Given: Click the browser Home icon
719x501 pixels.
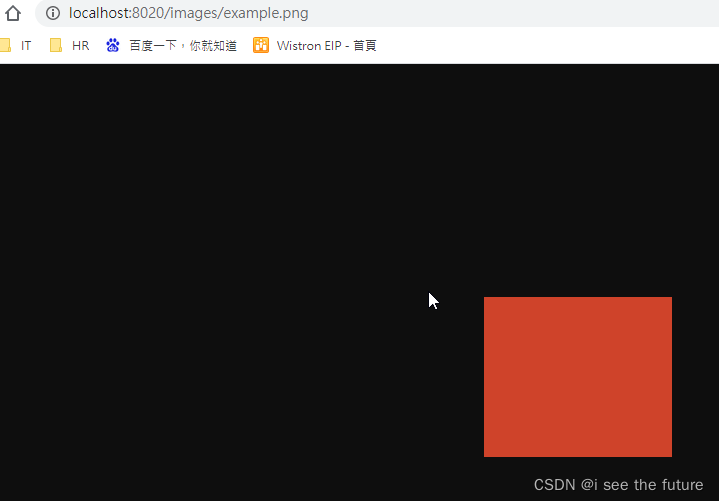Looking at the screenshot, I should pos(13,13).
